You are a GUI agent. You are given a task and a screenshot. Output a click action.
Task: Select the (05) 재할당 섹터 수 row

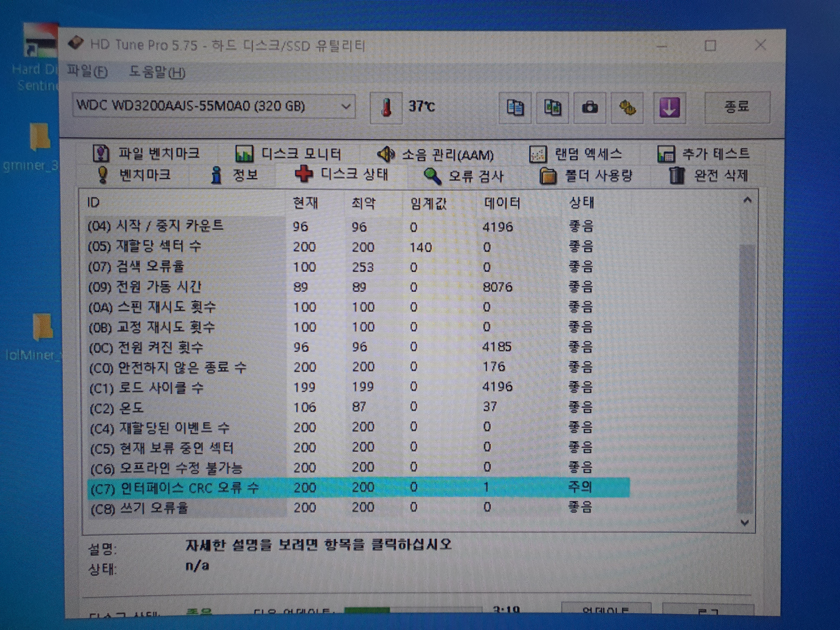[358, 246]
